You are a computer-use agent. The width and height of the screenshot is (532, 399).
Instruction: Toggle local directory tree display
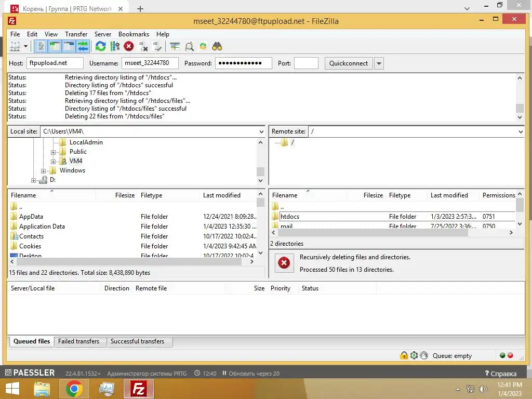[55, 46]
